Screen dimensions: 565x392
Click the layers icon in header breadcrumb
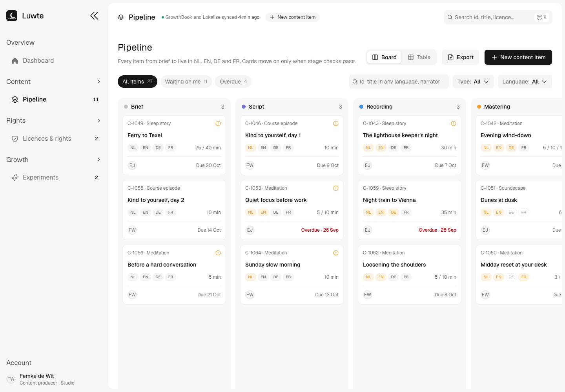pos(121,17)
